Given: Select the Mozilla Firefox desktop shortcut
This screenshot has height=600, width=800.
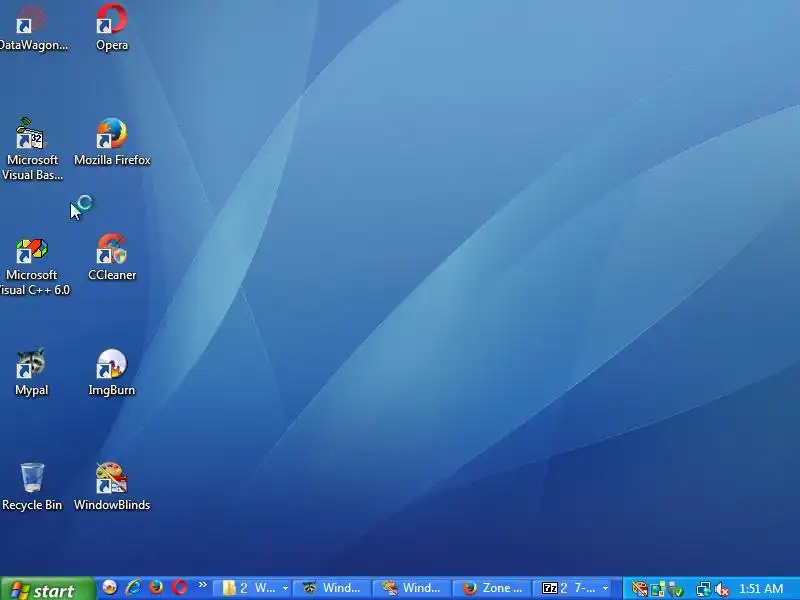Looking at the screenshot, I should tap(112, 143).
